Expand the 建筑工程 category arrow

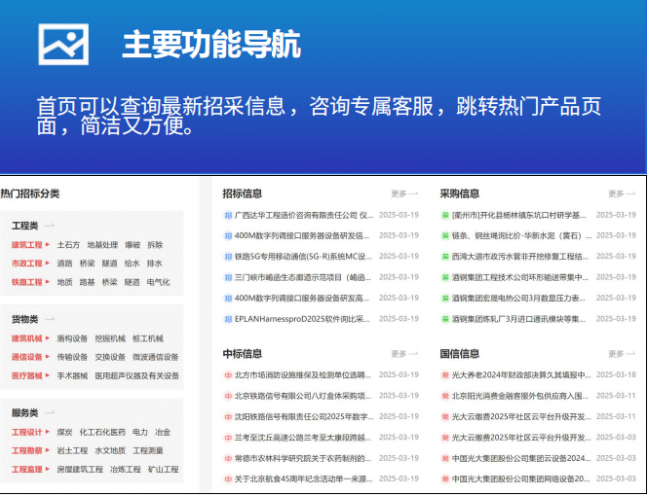pyautogui.click(x=48, y=245)
